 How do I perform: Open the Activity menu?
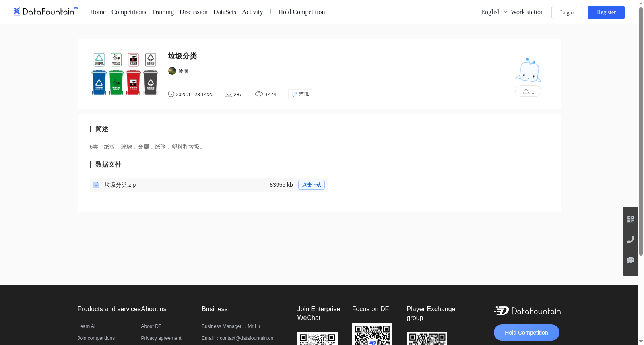pos(252,12)
